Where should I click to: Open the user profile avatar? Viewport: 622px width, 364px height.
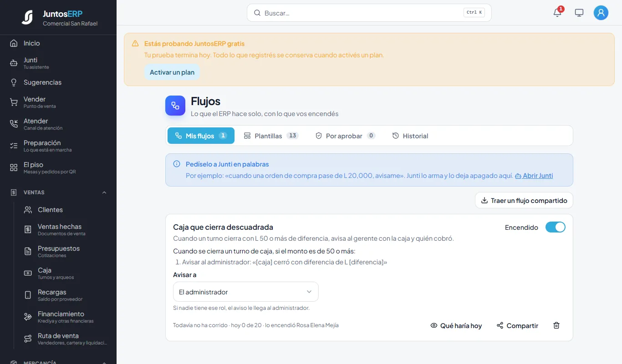click(x=601, y=13)
